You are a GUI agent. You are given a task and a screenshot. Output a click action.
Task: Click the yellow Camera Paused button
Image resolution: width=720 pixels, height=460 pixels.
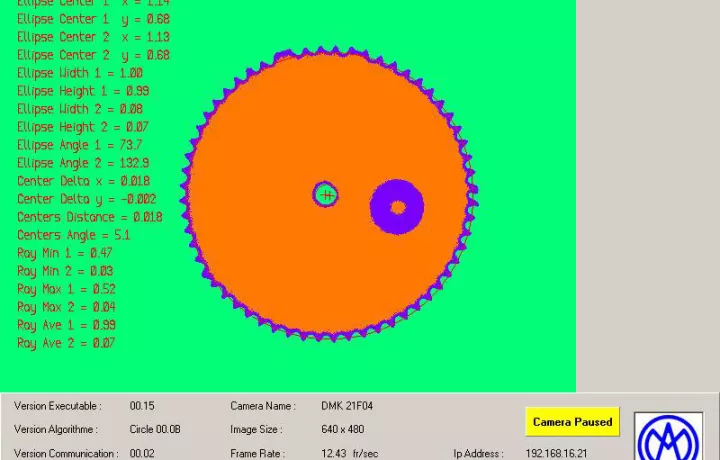coord(573,422)
